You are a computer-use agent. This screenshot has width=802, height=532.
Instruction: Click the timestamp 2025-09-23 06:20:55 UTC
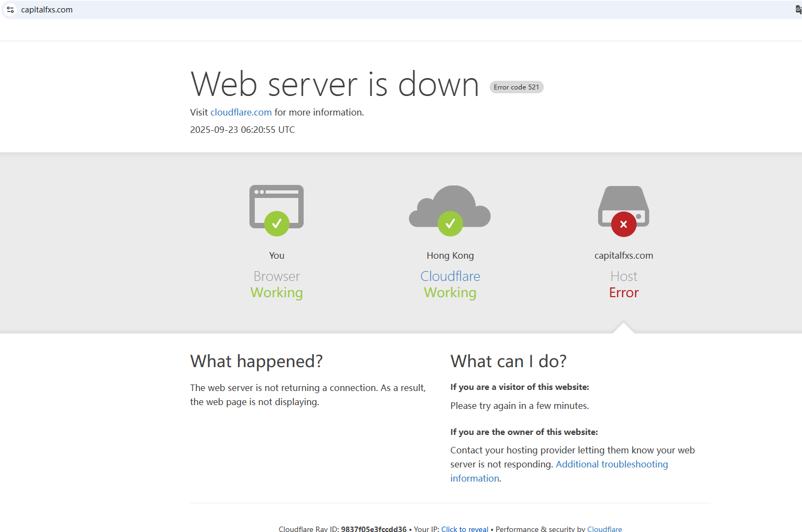(242, 130)
